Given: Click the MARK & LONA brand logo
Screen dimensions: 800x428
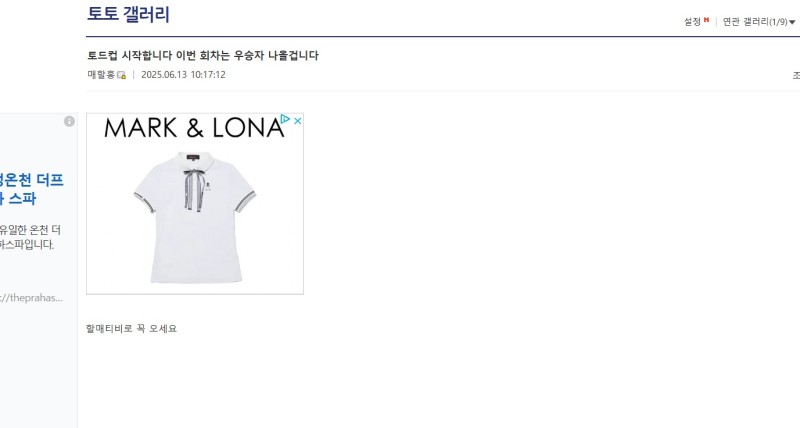Looking at the screenshot, I should point(194,128).
